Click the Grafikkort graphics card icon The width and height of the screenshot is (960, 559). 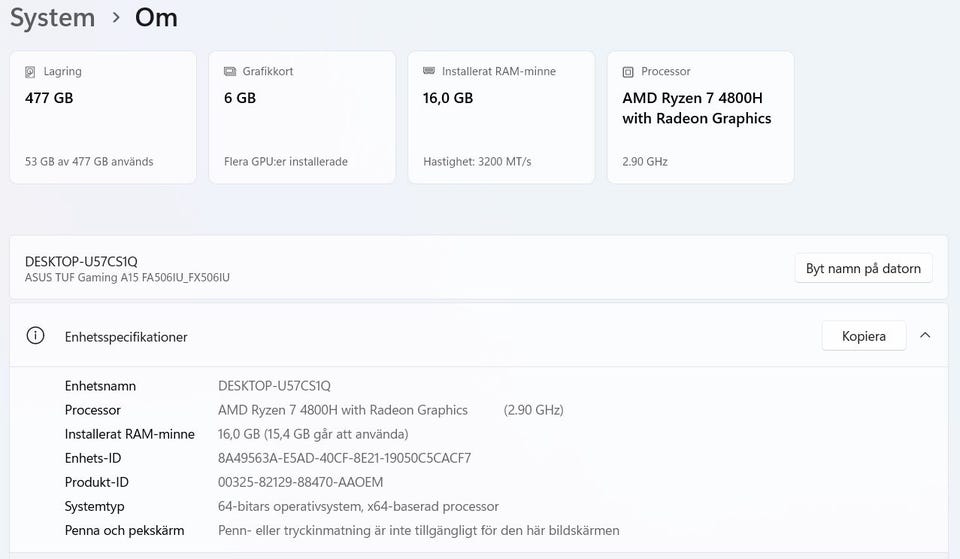[x=230, y=72]
